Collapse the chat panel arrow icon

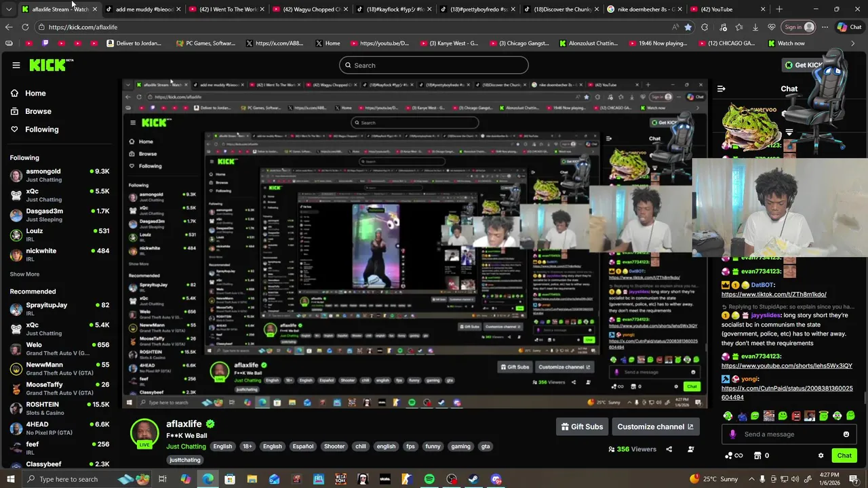pyautogui.click(x=721, y=89)
